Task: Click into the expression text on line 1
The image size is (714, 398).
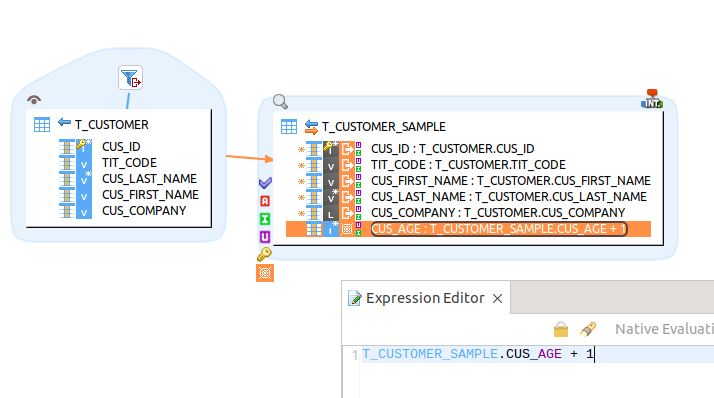Action: tap(478, 354)
